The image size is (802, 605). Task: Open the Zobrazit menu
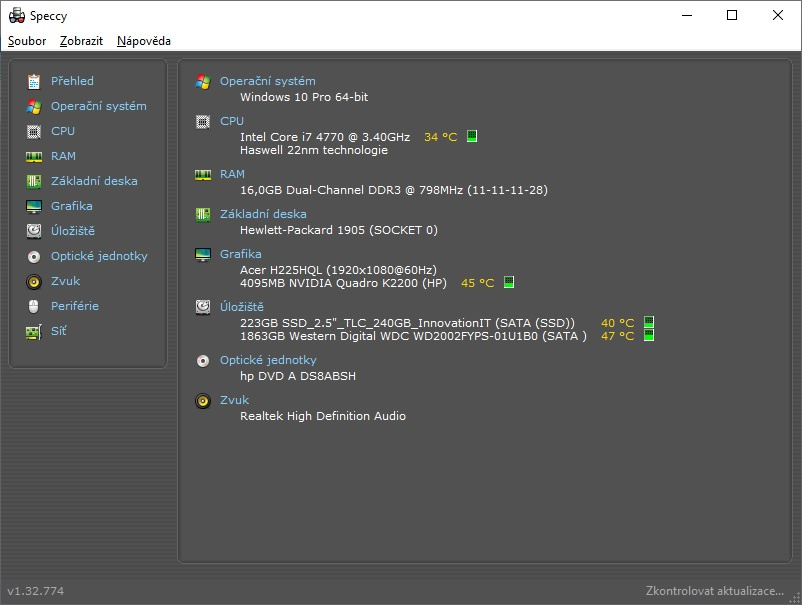coord(81,41)
